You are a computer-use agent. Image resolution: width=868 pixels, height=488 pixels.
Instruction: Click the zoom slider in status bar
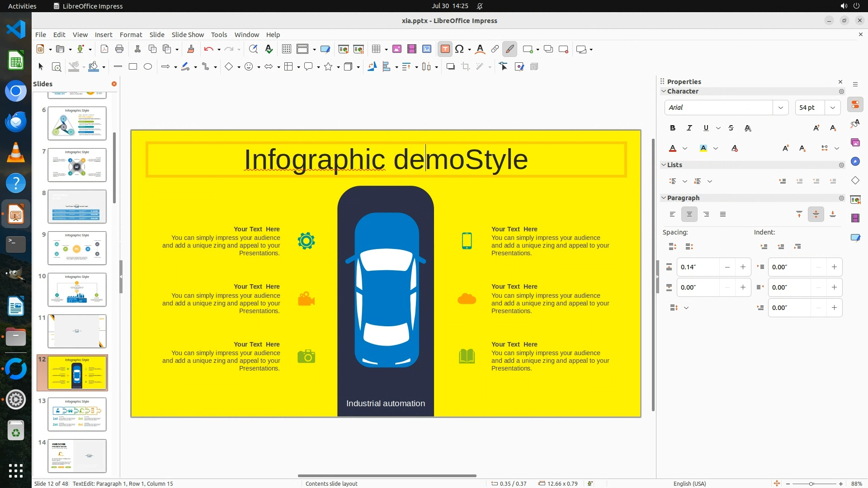pos(811,483)
